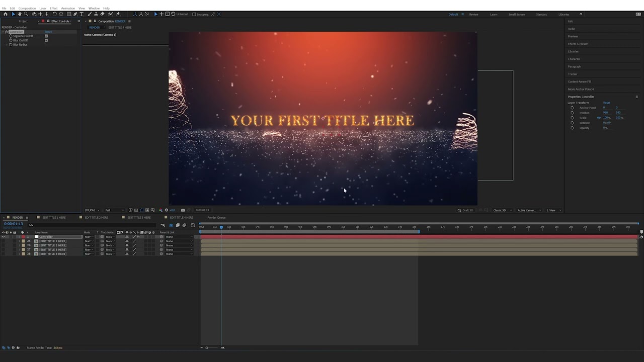Image resolution: width=644 pixels, height=362 pixels.
Task: Toggle the Blur On/Off checkbox
Action: point(46,40)
